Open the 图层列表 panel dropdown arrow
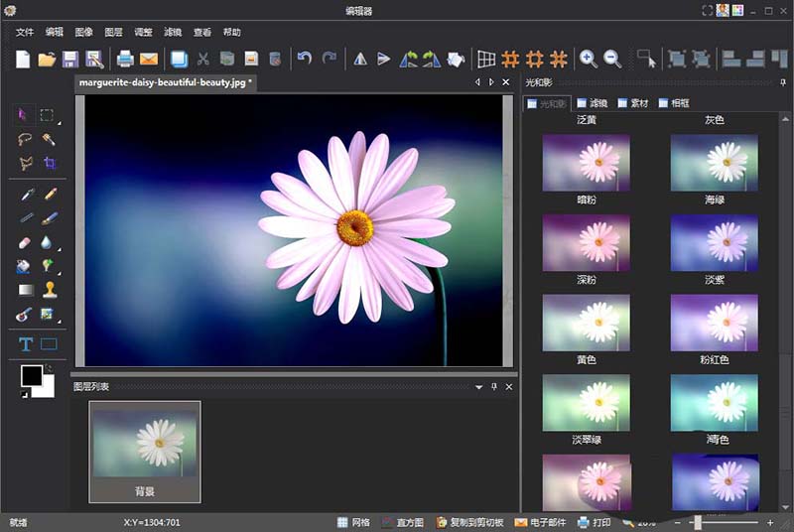 pos(478,386)
